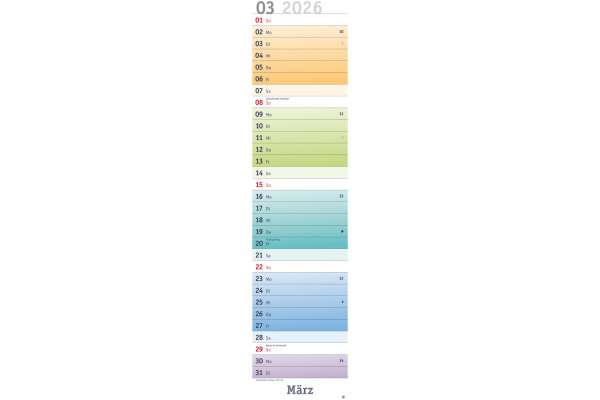Click the 03 month number heading
Image resolution: width=600 pixels, height=400 pixels.
(x=265, y=7)
